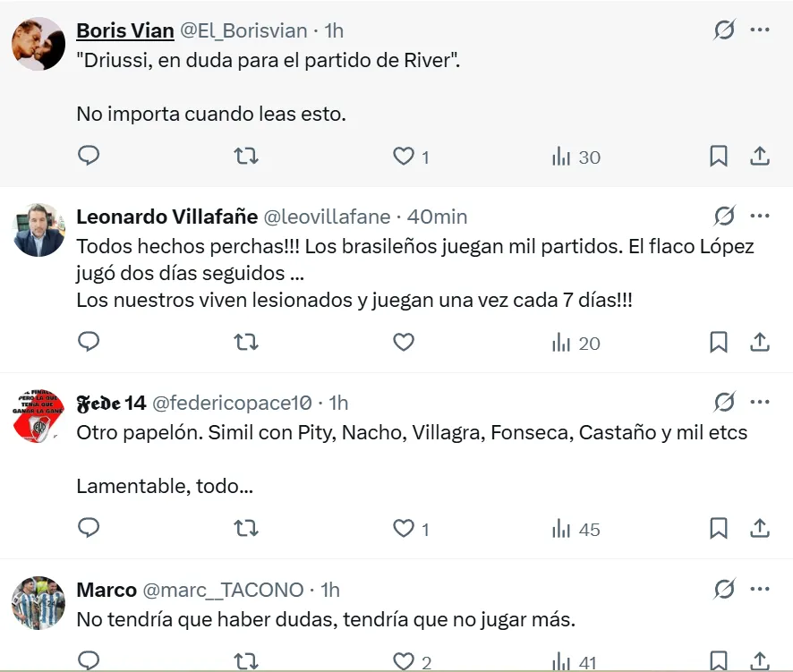The width and height of the screenshot is (793, 672).
Task: Like Leonardo Villafañe's tweet
Action: point(404,342)
